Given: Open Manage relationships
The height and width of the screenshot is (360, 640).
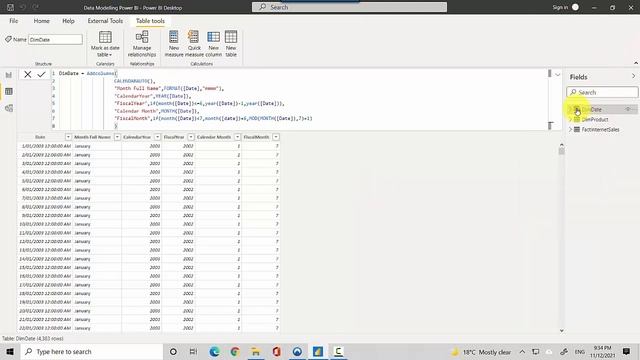Looking at the screenshot, I should pyautogui.click(x=142, y=44).
